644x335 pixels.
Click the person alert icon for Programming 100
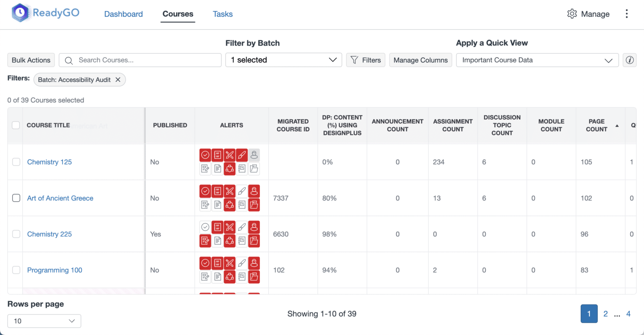(x=254, y=263)
